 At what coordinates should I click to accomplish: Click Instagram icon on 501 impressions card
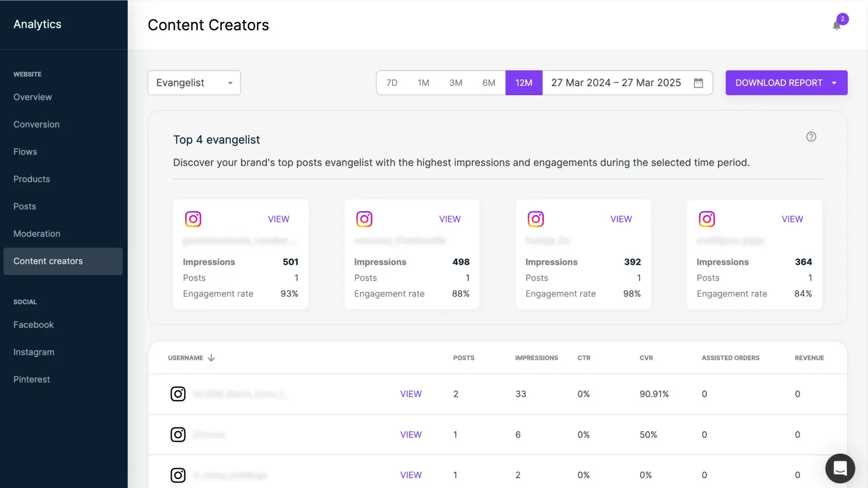pyautogui.click(x=193, y=219)
